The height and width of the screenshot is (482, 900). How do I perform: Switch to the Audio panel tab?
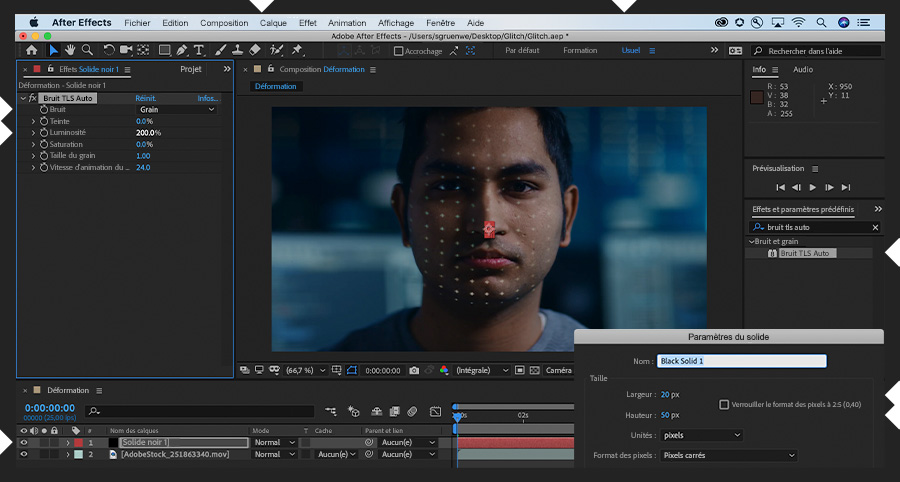coord(803,70)
